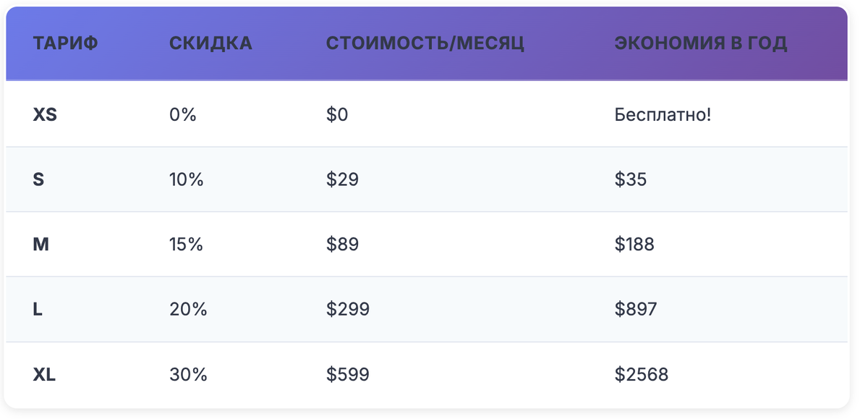Click the $897 yearly savings value
This screenshot has width=868, height=419.
pyautogui.click(x=636, y=310)
